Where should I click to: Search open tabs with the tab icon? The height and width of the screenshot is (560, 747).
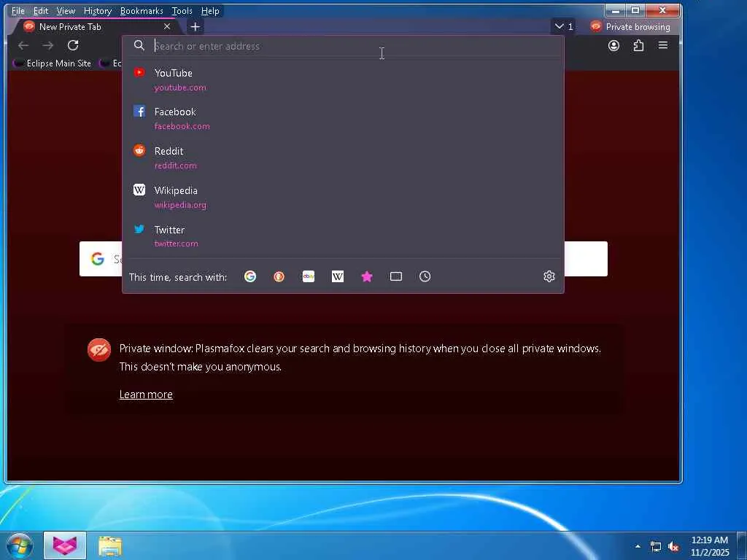396,276
